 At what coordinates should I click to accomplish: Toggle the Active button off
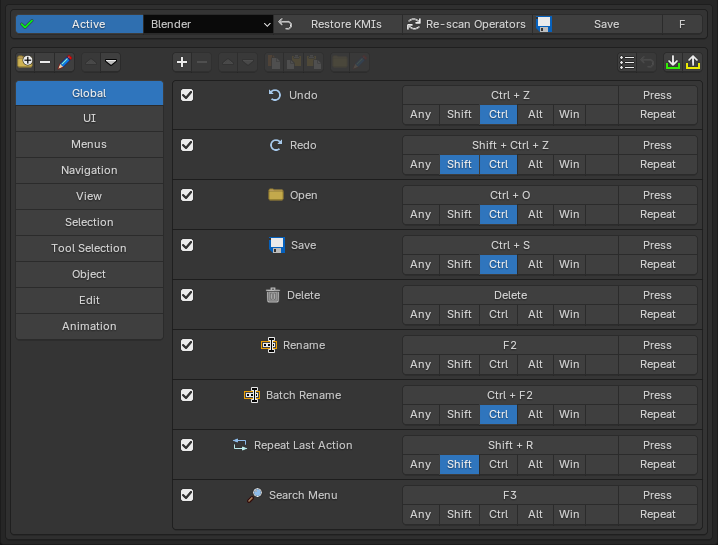coord(79,24)
